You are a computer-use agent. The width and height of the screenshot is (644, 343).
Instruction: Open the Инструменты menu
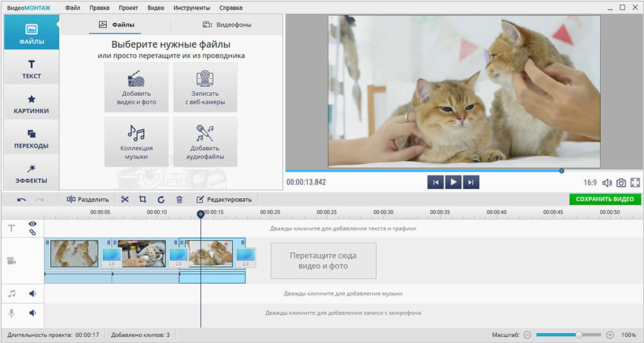[x=191, y=8]
